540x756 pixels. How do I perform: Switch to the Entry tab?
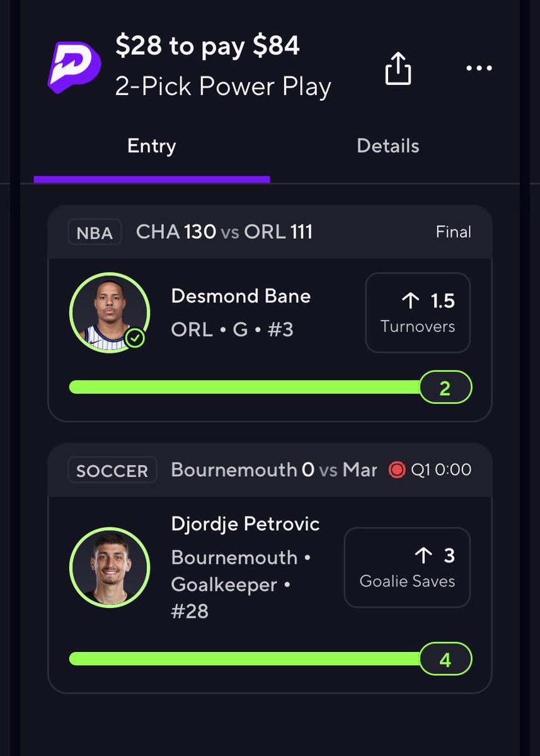point(151,146)
